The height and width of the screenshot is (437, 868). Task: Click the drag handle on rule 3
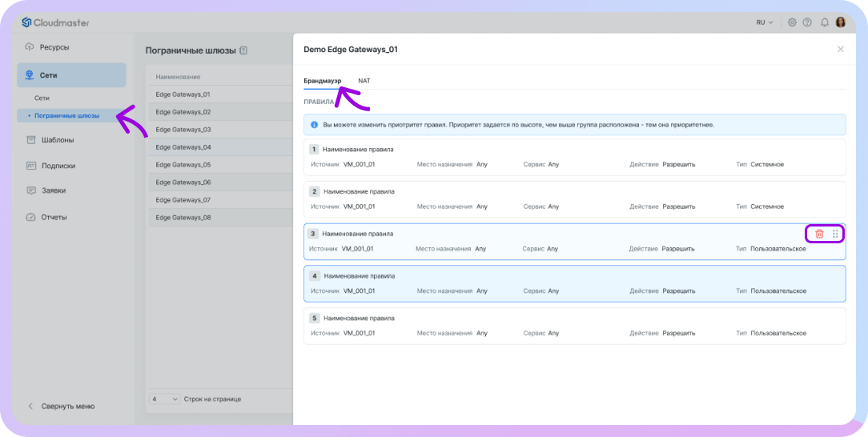click(835, 234)
